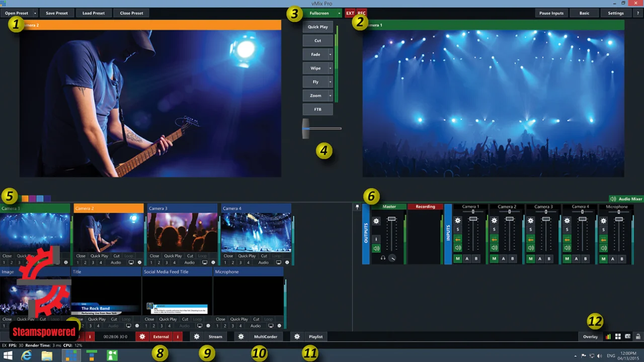Open the Wipe transition dropdown arrow
644x362 pixels.
point(331,68)
